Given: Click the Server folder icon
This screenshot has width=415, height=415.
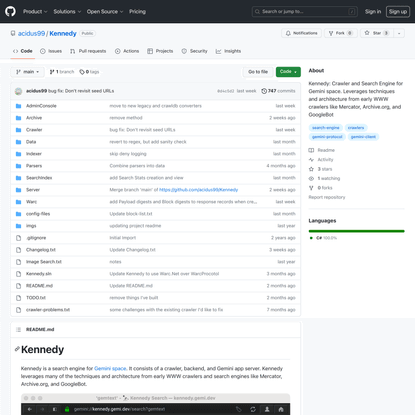Looking at the screenshot, I should 19,190.
